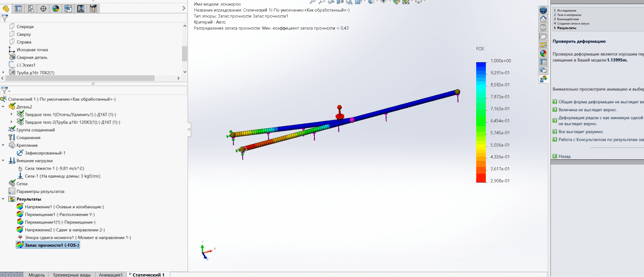
Task: Select the Напряжение1 result plot
Action: pos(64,207)
